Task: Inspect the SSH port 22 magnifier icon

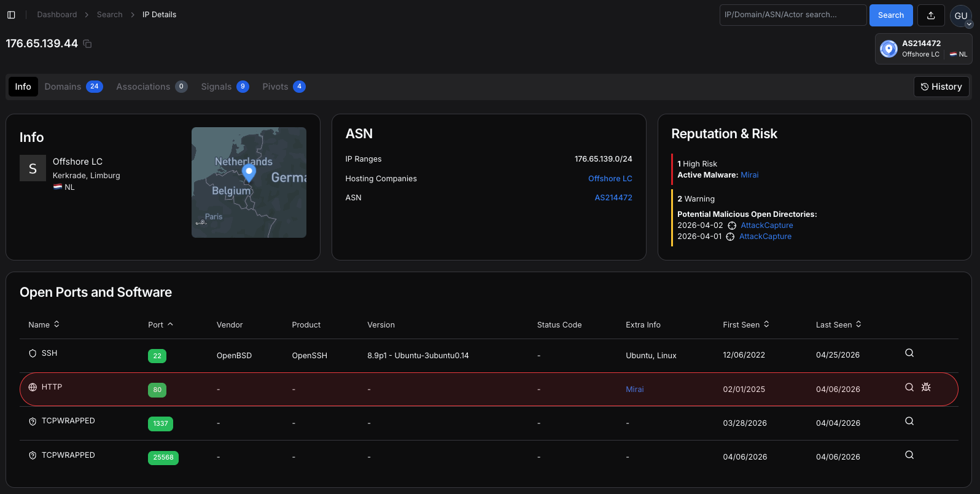Action: [909, 353]
